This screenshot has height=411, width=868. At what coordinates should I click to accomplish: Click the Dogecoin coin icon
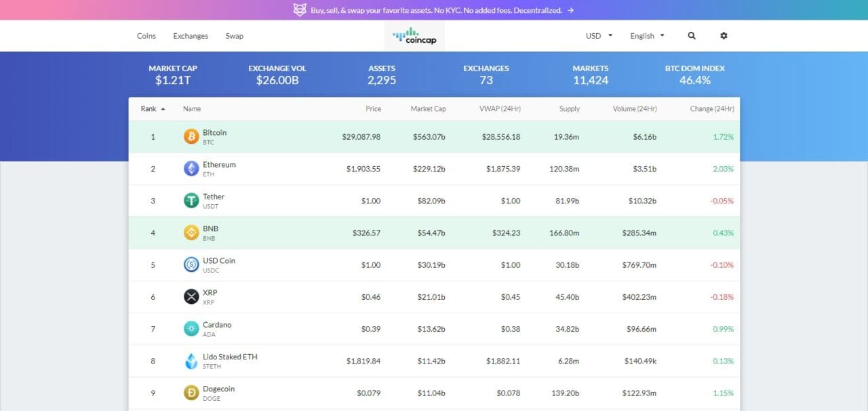191,393
